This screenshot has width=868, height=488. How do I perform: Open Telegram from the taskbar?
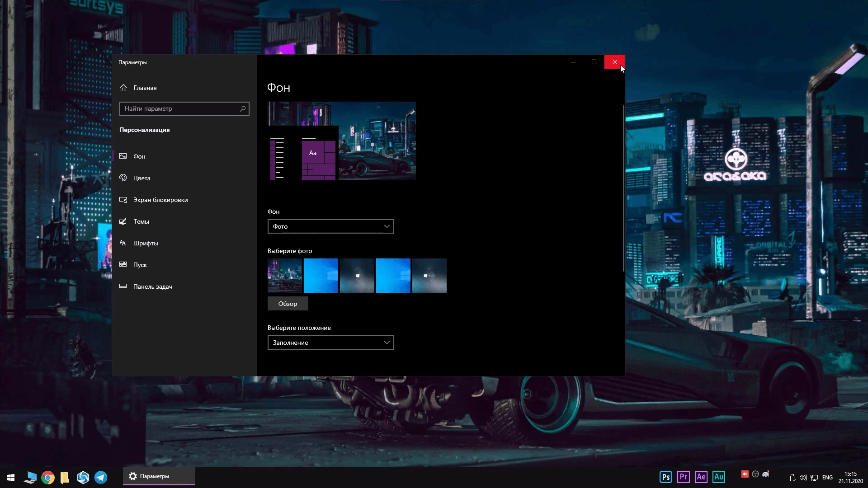101,477
